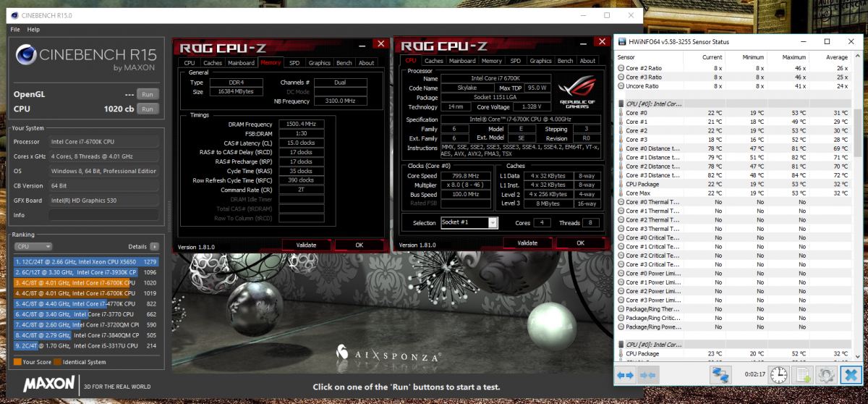The width and height of the screenshot is (868, 404).
Task: Click the HWiNFO64 title bar app icon
Action: [x=623, y=41]
